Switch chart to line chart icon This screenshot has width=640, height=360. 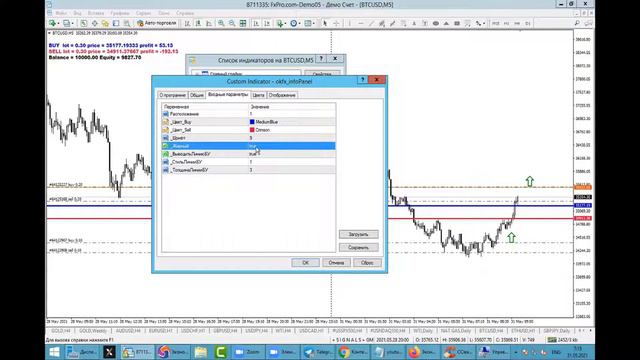pos(209,23)
